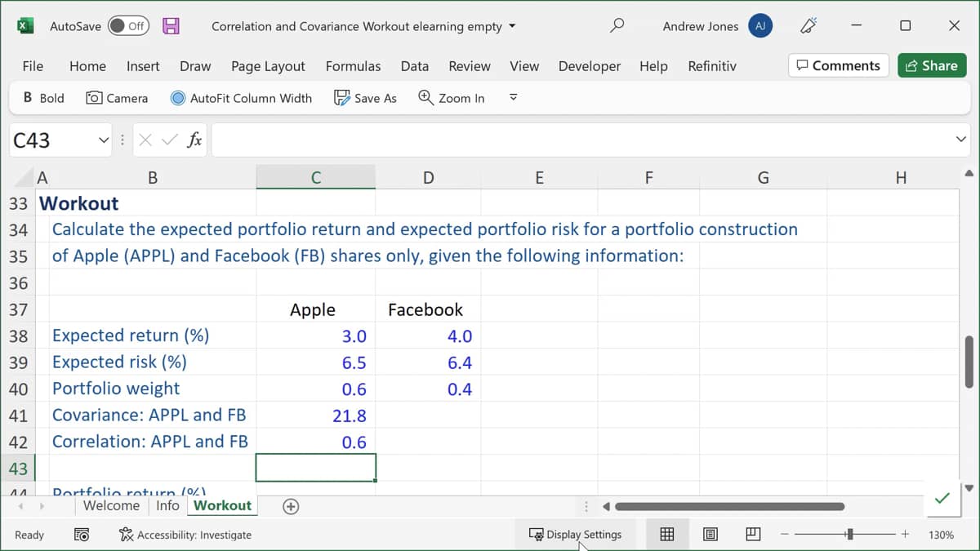This screenshot has width=980, height=551.
Task: Click the zoom slider handle
Action: (x=850, y=535)
